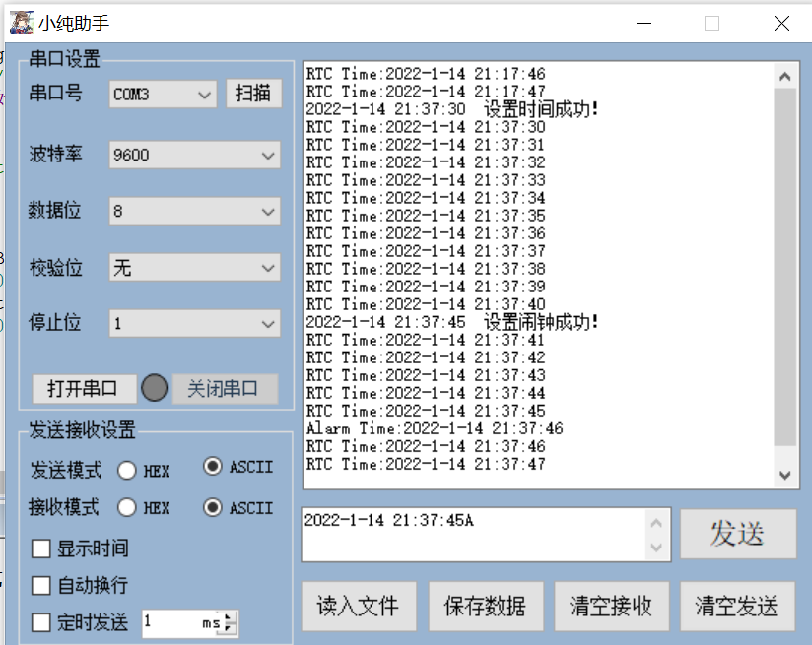The height and width of the screenshot is (645, 812).
Task: Clear received data via 清空接收
Action: click(x=612, y=607)
